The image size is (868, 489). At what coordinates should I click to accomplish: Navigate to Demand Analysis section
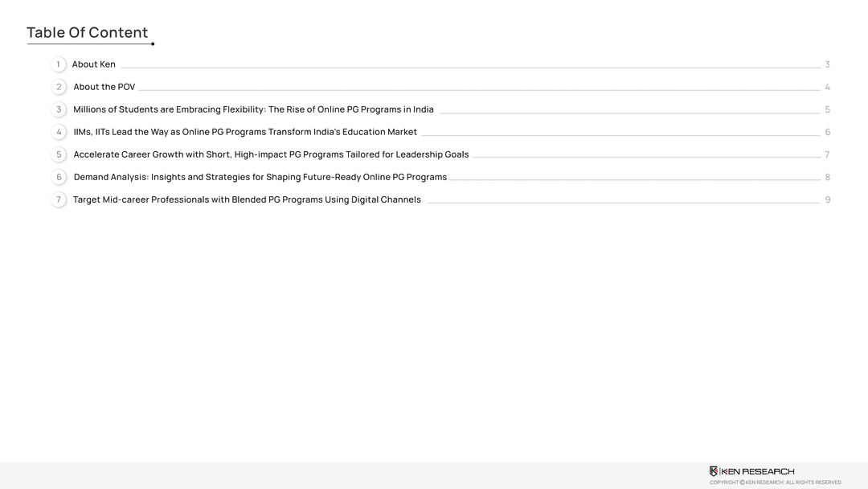(260, 177)
